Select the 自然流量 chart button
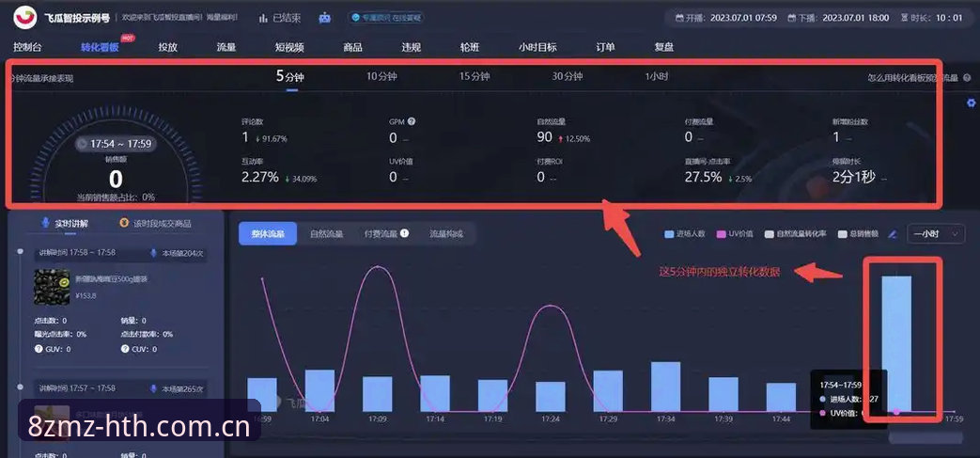 coord(326,234)
